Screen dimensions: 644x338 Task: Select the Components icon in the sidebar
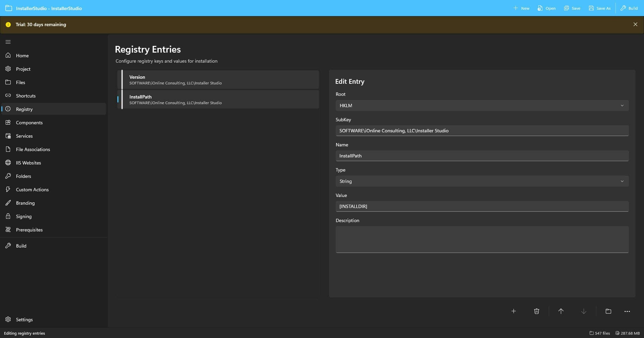[8, 122]
